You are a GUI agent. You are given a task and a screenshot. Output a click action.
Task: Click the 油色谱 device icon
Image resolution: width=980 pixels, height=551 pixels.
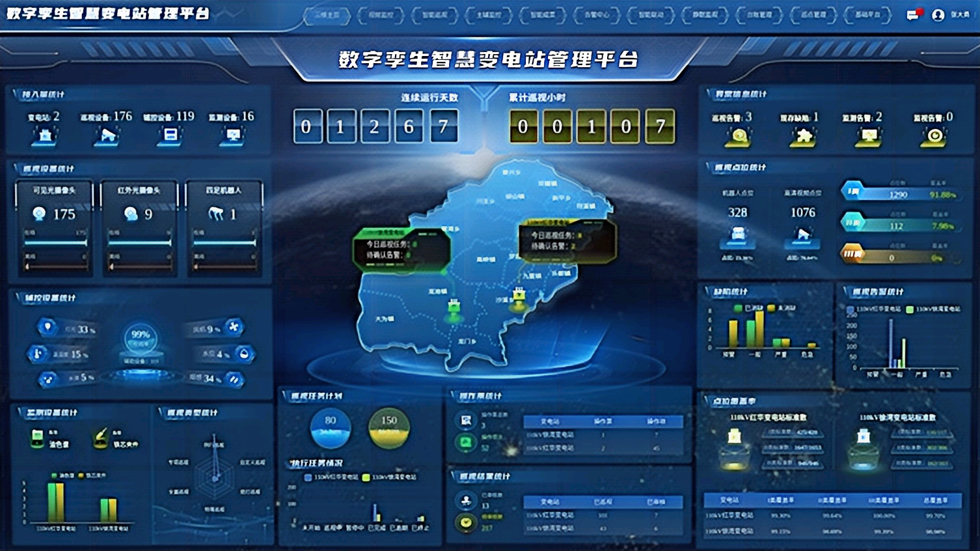point(38,438)
